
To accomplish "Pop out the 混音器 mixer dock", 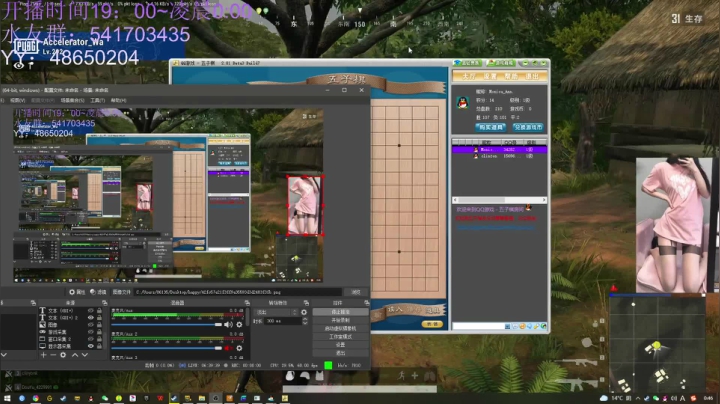I will tap(247, 303).
